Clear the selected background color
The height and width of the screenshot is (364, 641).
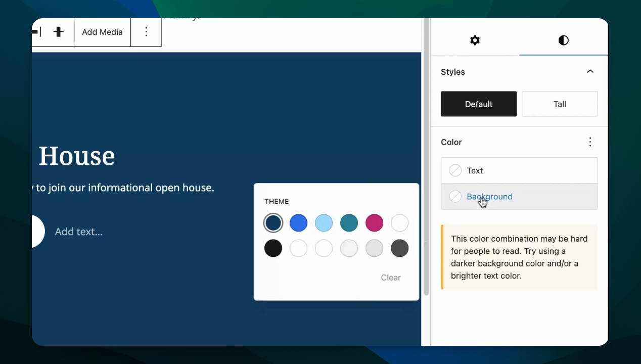(391, 278)
